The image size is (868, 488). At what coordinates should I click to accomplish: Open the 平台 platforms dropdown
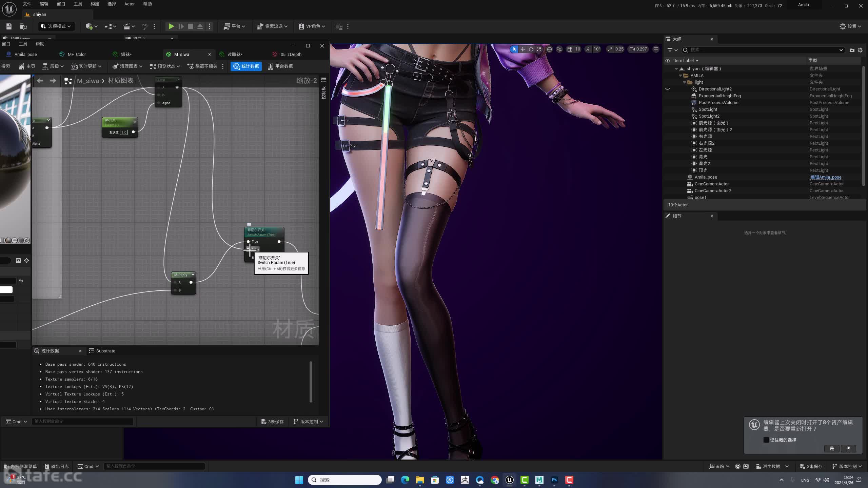[234, 26]
